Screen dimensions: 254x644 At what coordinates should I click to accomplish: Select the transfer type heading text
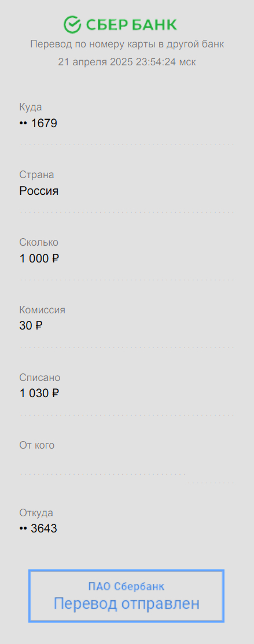[x=127, y=45]
